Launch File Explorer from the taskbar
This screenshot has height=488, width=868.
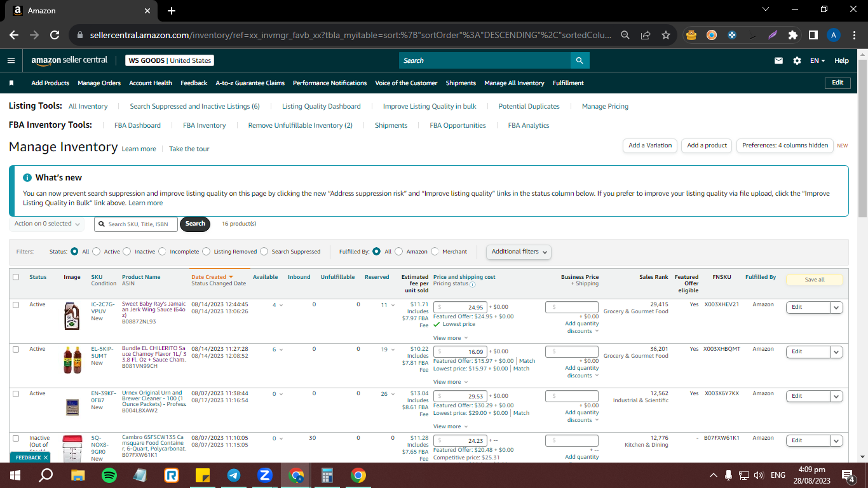click(x=78, y=475)
